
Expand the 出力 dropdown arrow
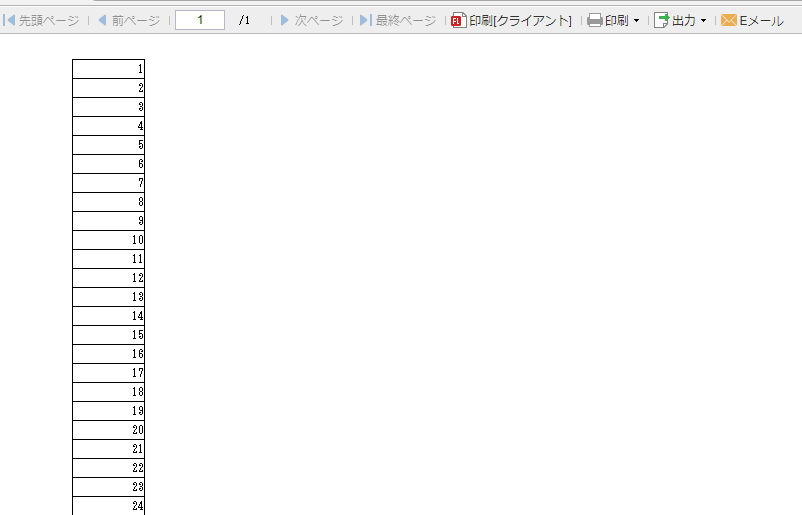pyautogui.click(x=703, y=21)
